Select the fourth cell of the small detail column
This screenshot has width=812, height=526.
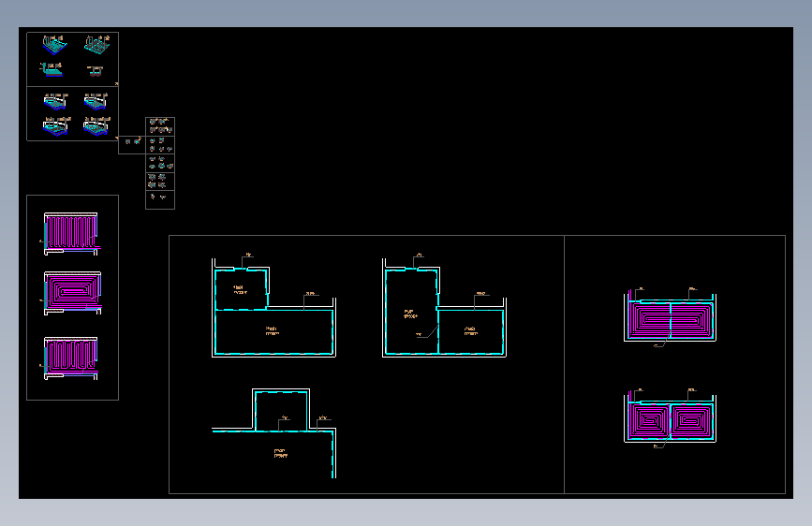[x=160, y=182]
